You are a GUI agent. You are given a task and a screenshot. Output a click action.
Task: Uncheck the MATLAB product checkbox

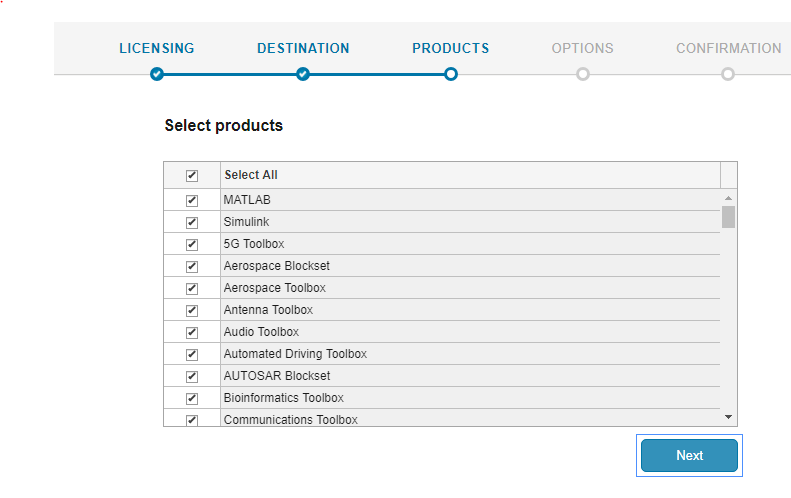pos(192,200)
